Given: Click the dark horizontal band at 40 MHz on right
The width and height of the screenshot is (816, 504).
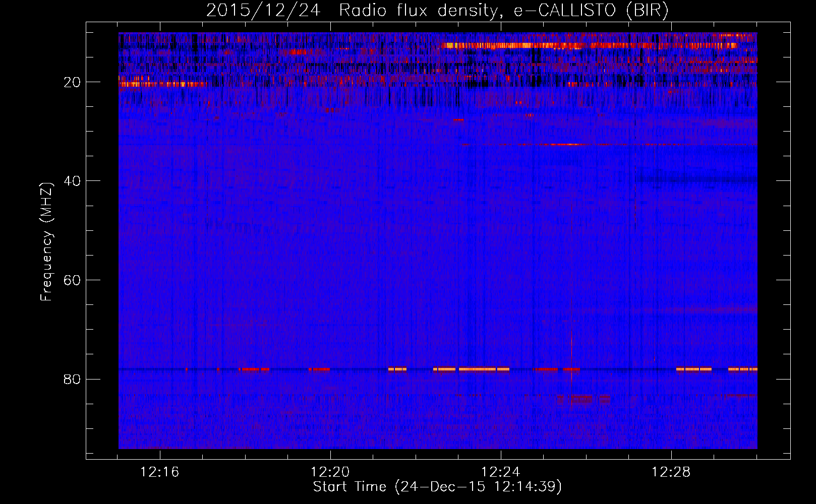Looking at the screenshot, I should pos(696,179).
